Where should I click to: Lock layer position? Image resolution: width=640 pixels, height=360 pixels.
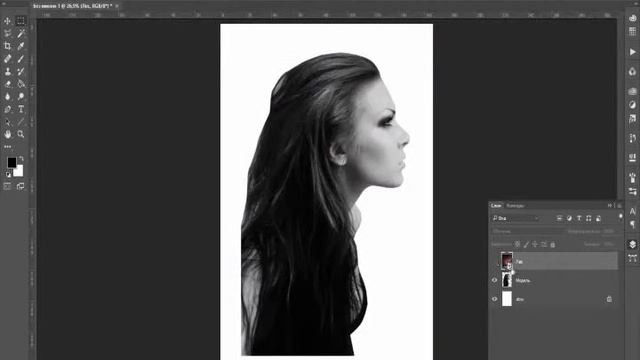pos(535,244)
